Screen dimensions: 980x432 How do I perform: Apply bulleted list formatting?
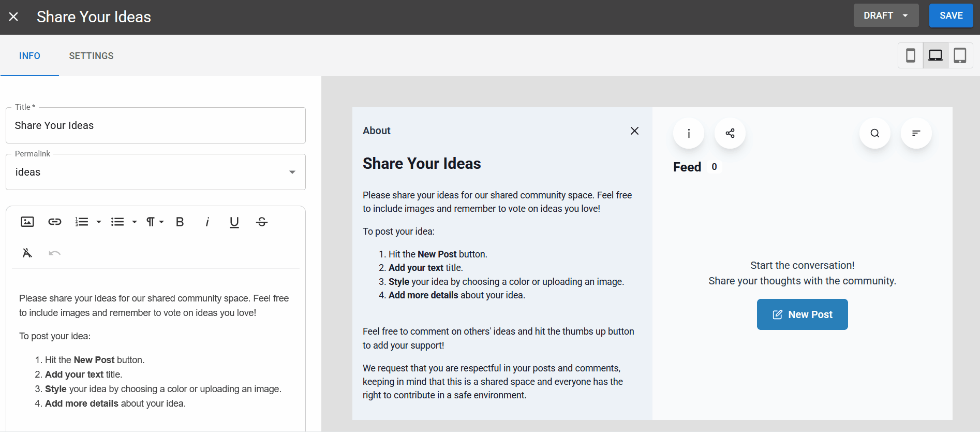coord(117,222)
